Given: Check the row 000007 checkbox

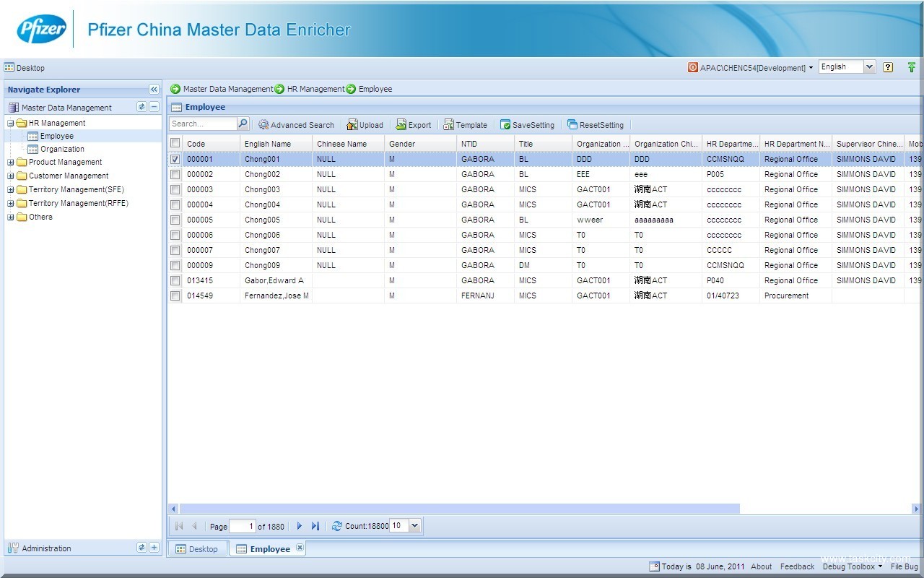Looking at the screenshot, I should pos(175,250).
